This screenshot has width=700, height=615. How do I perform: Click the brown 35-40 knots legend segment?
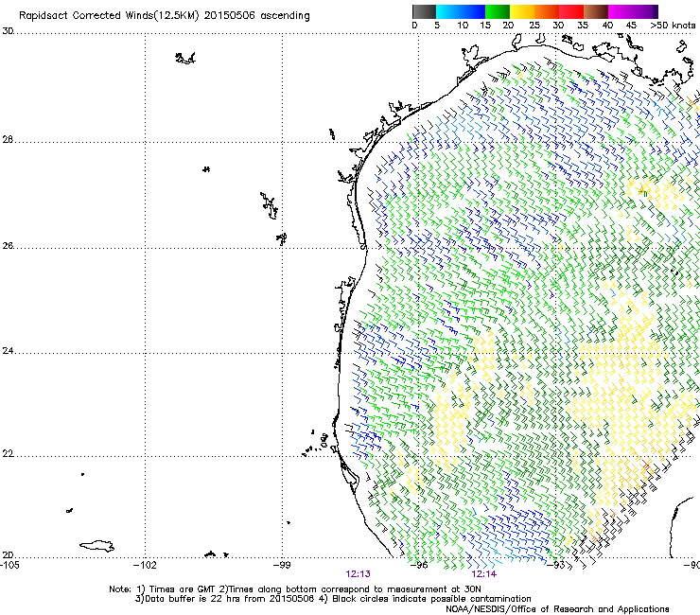pos(596,11)
